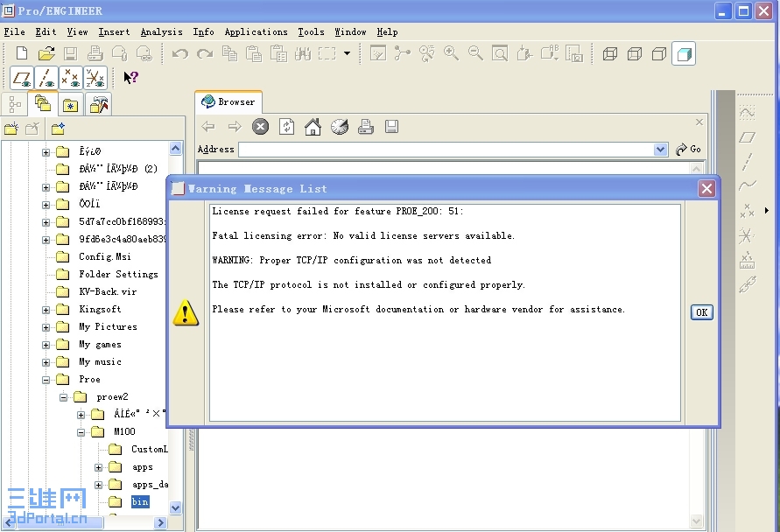Expand the My Pictures folder

click(x=46, y=327)
